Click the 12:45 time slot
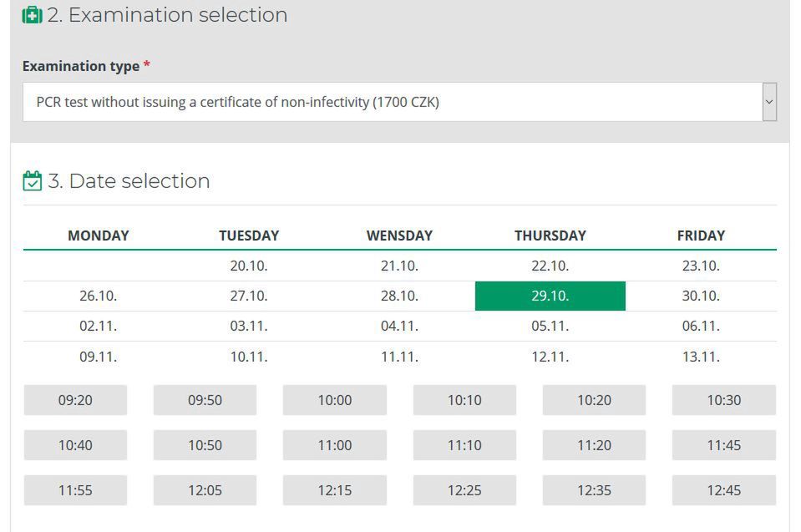 [723, 490]
